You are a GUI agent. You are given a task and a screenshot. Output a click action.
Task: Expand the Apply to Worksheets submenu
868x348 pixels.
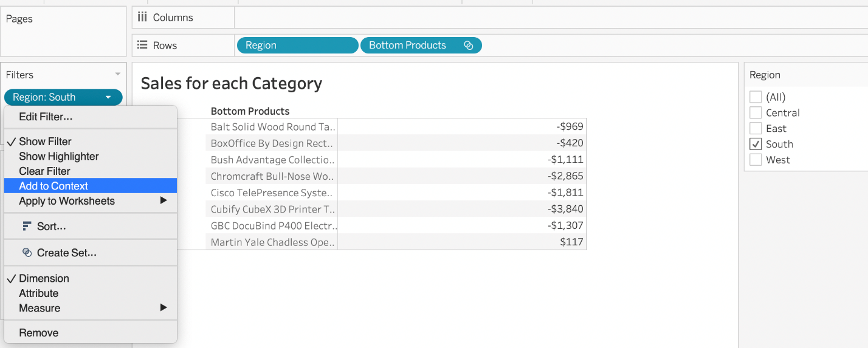[x=163, y=201]
